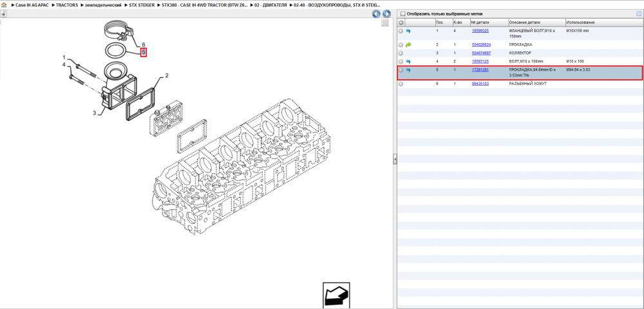Click the blue arrow icon on row 17291281
The image size is (644, 309).
point(408,70)
